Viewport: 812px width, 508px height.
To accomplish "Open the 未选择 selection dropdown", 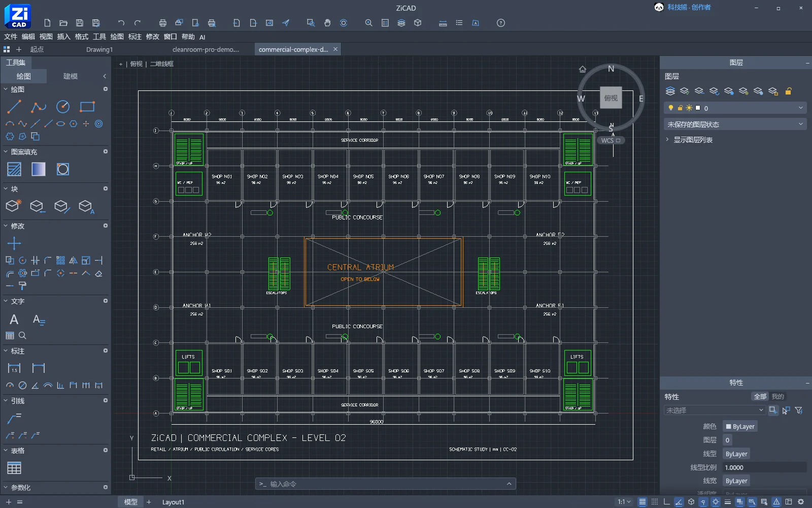I will 715,410.
